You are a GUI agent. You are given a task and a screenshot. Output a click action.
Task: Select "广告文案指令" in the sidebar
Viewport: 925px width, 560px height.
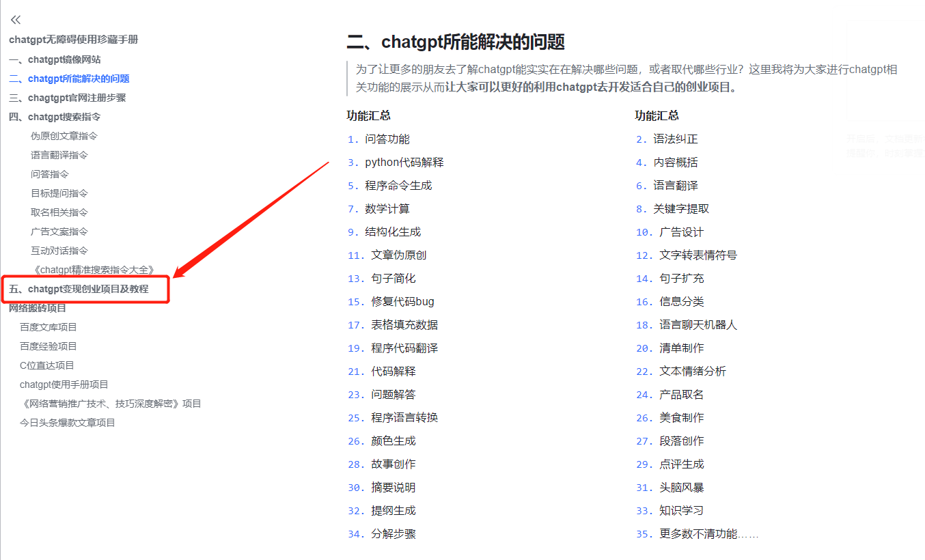pyautogui.click(x=64, y=231)
